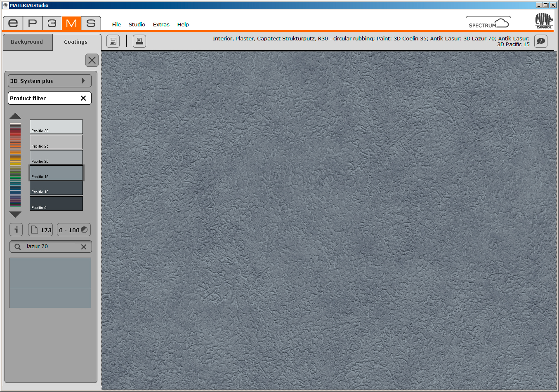Open the Coatings tab
The image size is (559, 392).
point(76,42)
